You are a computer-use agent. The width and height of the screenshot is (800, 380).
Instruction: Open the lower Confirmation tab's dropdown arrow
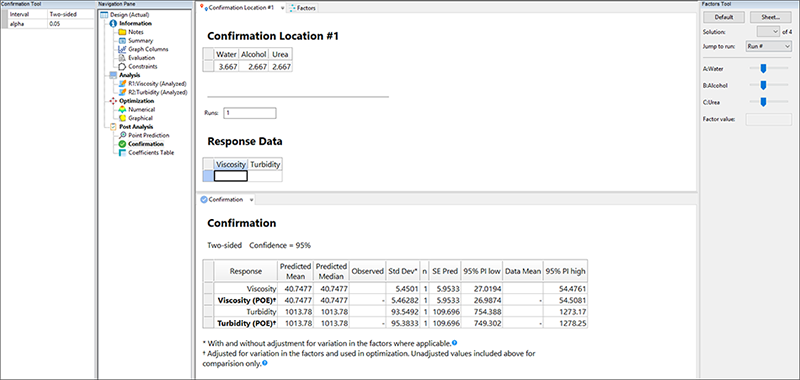coord(251,200)
